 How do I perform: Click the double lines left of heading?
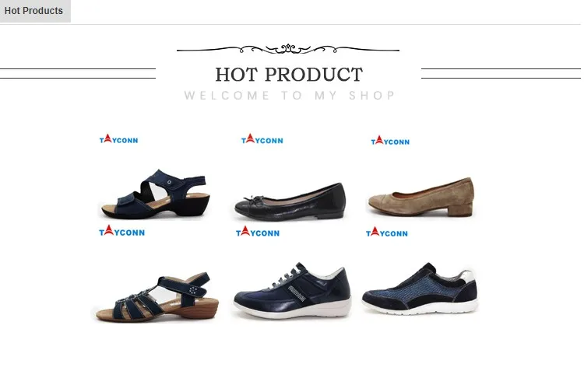77,73
